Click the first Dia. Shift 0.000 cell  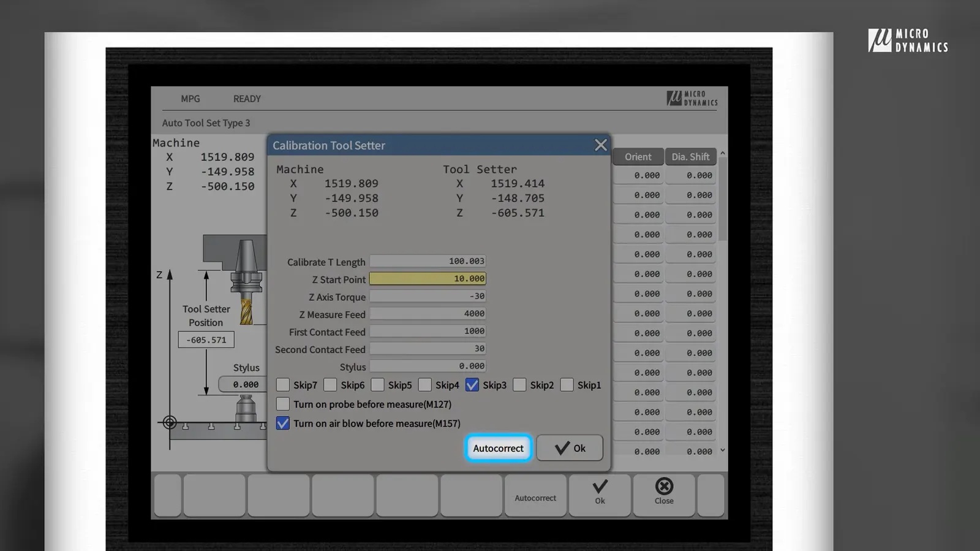(690, 175)
